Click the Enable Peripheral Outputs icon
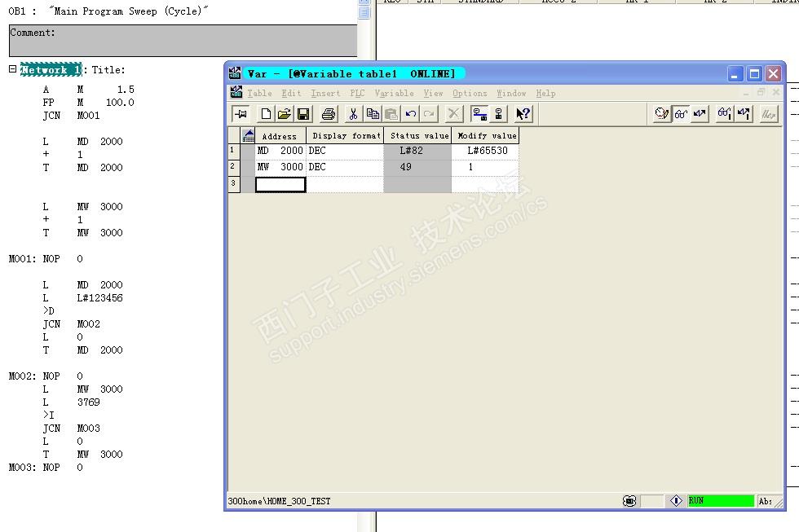The image size is (799, 532). click(768, 113)
